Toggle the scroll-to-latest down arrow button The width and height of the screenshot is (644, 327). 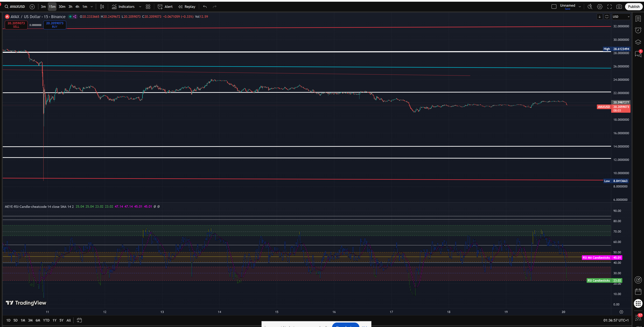pyautogui.click(x=599, y=17)
